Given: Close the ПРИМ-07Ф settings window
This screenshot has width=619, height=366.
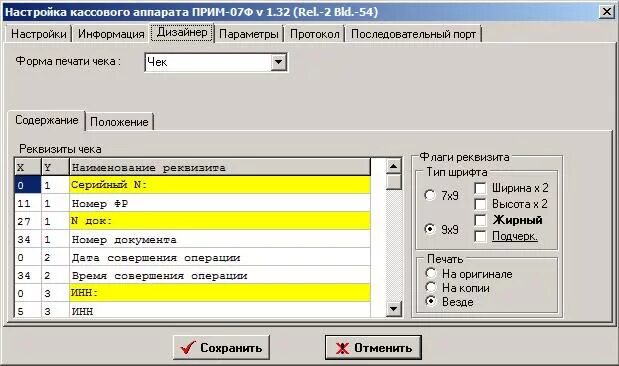Looking at the screenshot, I should point(606,11).
